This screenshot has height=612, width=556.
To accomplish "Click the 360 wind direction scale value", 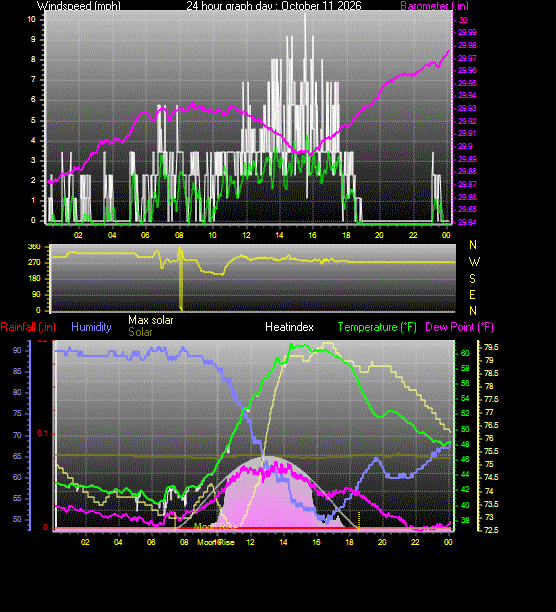I will [34, 247].
